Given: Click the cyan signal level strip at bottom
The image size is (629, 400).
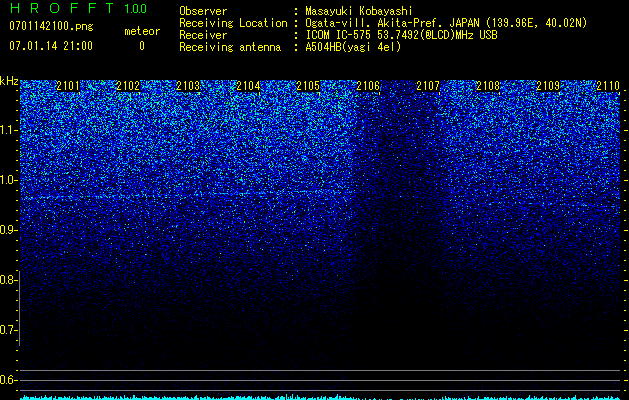Looking at the screenshot, I should pos(321,397).
